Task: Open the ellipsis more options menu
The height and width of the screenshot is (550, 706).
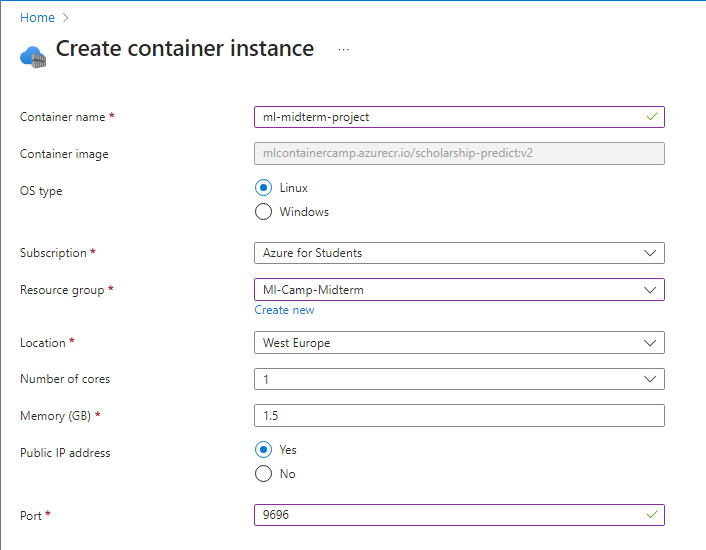Action: click(x=344, y=49)
